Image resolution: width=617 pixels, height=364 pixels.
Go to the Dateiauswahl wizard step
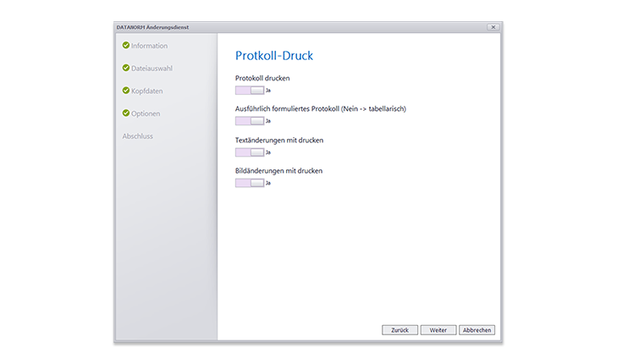tap(151, 69)
